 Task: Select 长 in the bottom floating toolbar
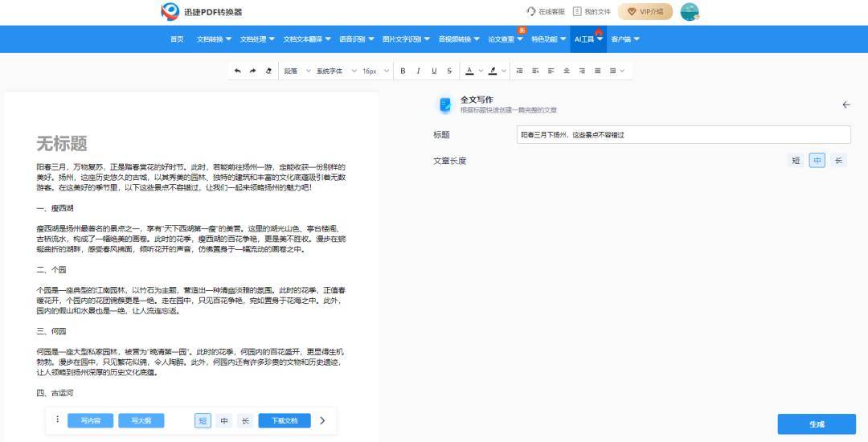click(245, 420)
